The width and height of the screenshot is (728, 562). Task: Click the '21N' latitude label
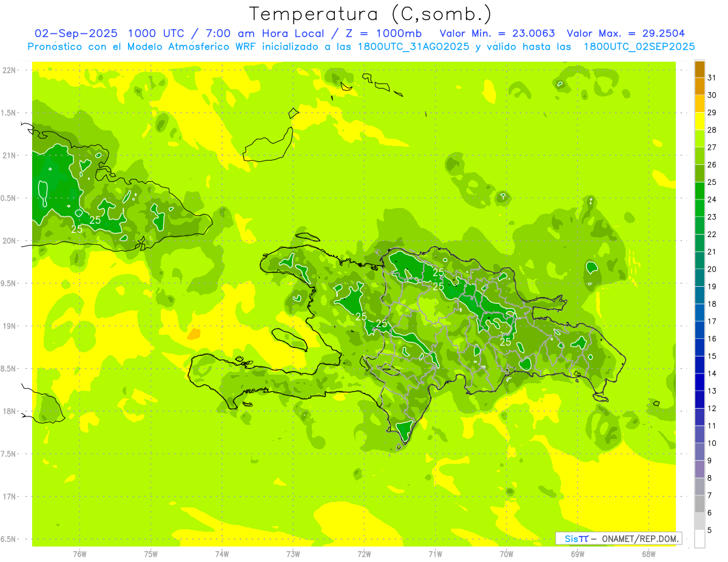[x=9, y=155]
